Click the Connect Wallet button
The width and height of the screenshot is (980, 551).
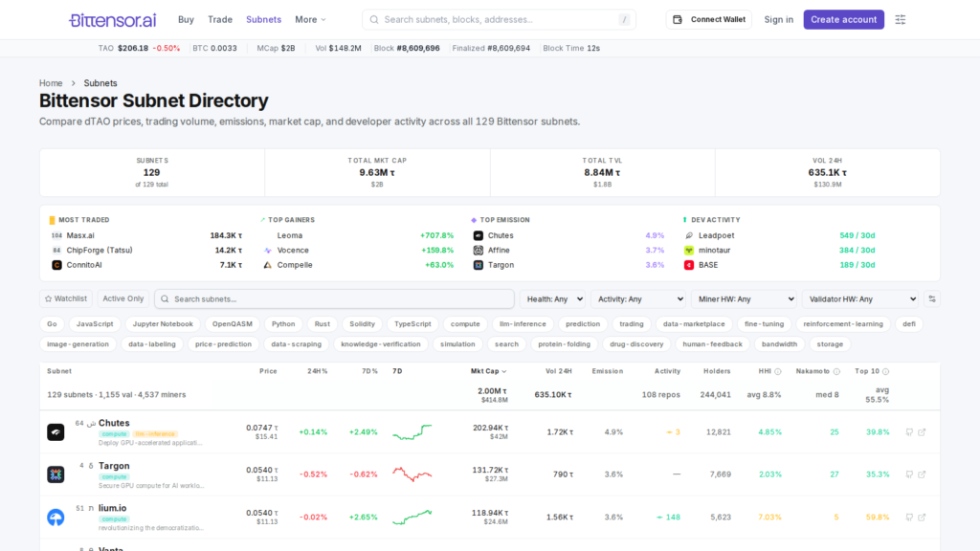(x=709, y=19)
